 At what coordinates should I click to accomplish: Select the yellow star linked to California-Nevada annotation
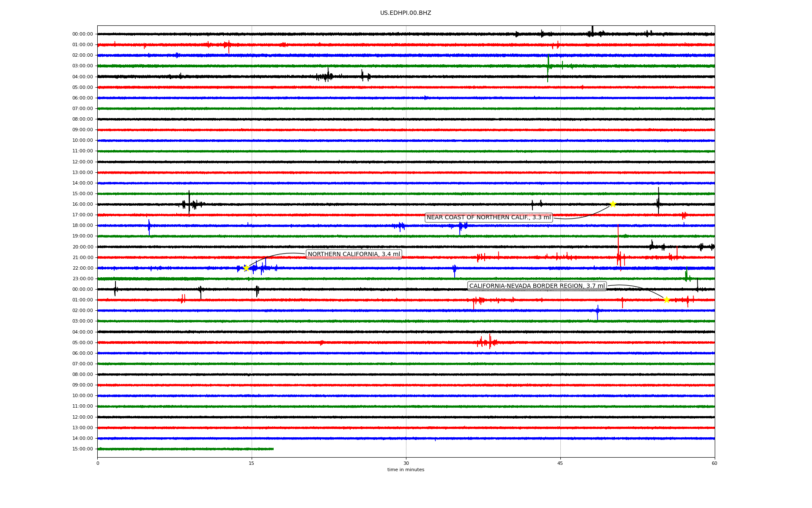[667, 300]
